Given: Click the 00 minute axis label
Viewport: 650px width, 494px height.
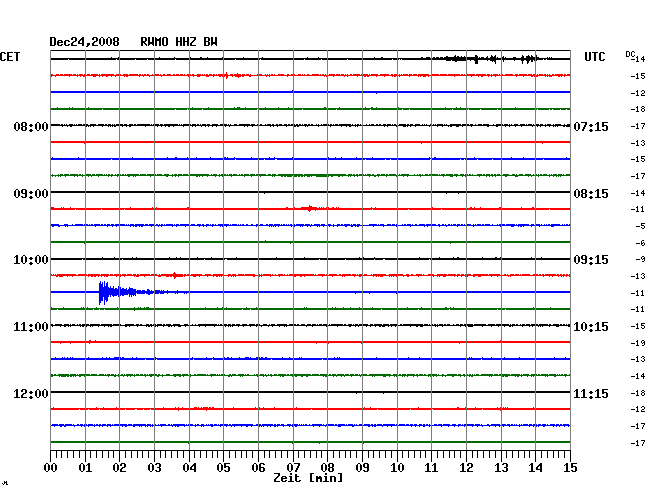Looking at the screenshot, I should pyautogui.click(x=51, y=467).
